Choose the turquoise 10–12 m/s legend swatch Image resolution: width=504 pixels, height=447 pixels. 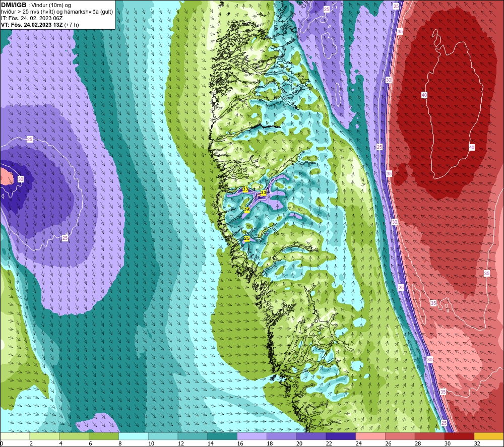(x=163, y=436)
